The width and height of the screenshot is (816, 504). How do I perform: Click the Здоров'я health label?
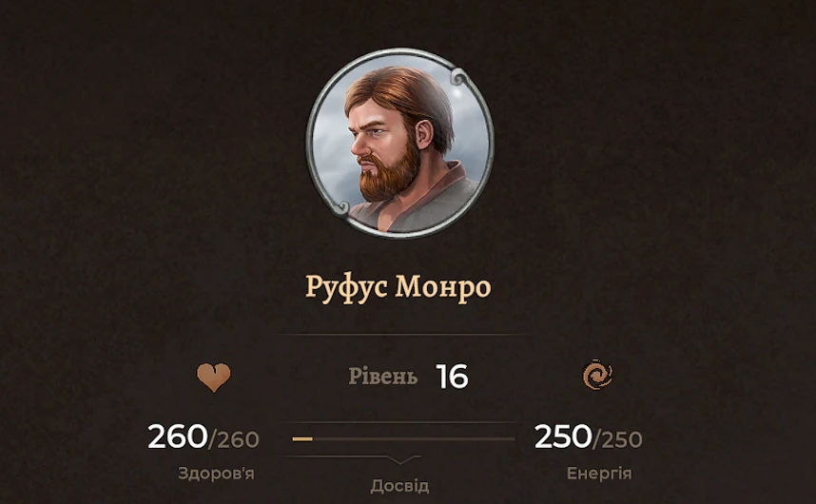pyautogui.click(x=216, y=474)
